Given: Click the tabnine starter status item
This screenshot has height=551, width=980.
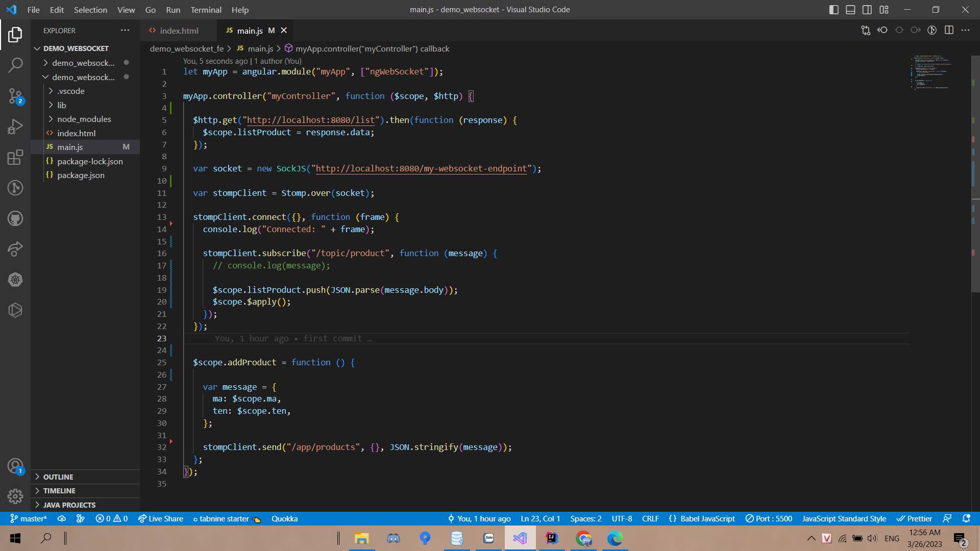Looking at the screenshot, I should click(227, 518).
